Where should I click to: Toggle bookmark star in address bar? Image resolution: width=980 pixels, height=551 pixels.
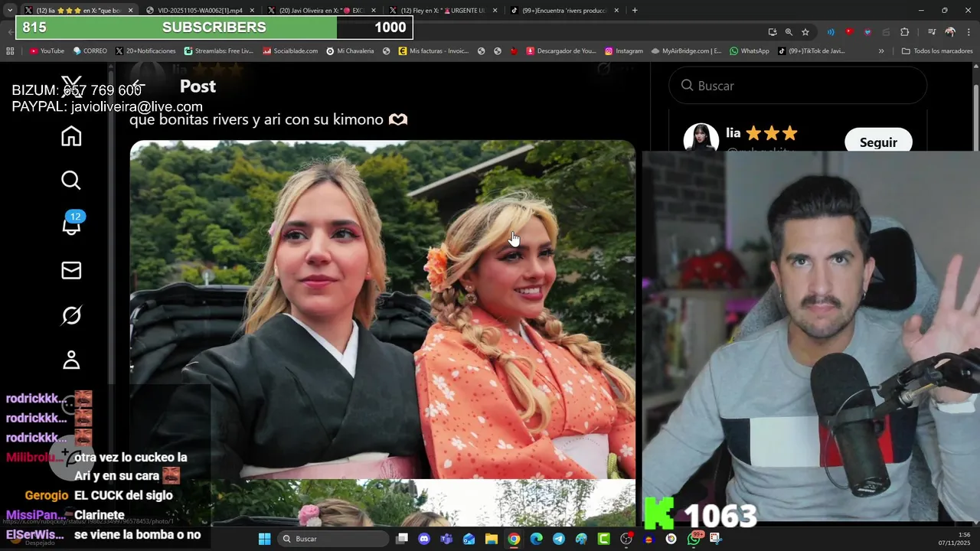pos(805,32)
